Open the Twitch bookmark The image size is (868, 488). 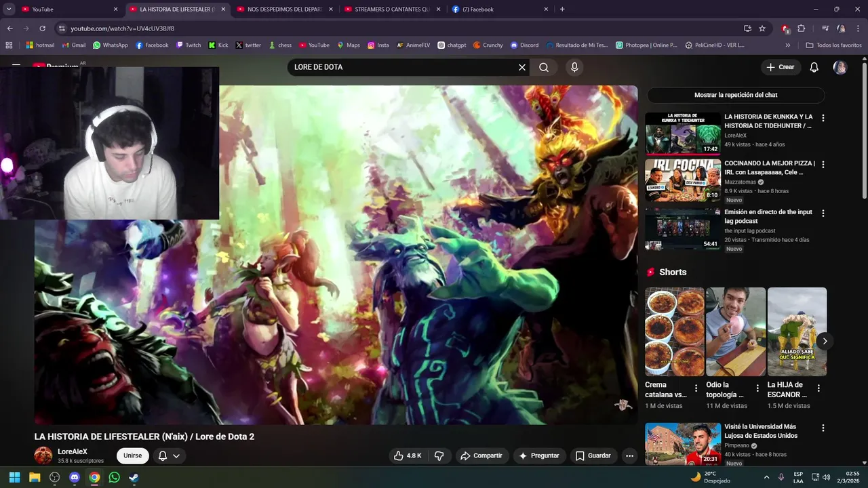[x=189, y=45]
